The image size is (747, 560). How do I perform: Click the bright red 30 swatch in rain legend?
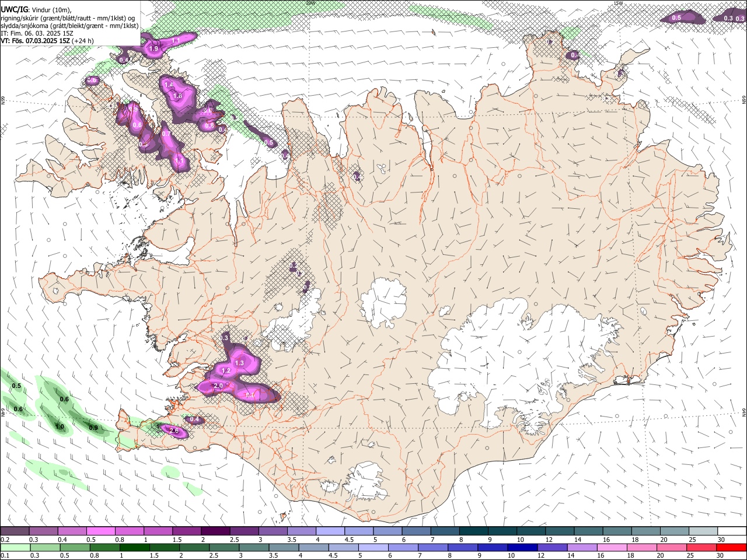[731, 547]
